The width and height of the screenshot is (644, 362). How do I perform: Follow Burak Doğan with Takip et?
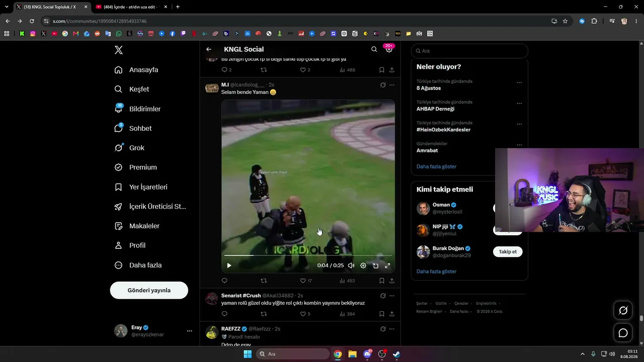coord(508,251)
